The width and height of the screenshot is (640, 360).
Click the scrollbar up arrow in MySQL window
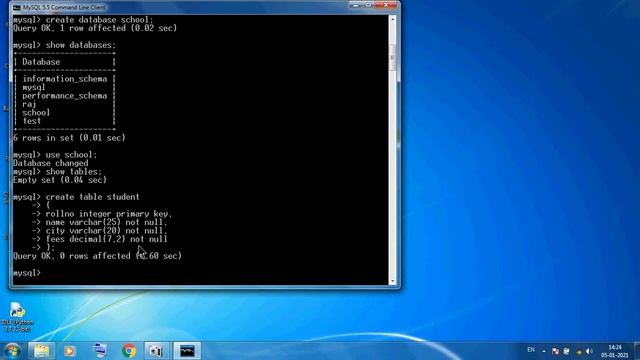[393, 19]
